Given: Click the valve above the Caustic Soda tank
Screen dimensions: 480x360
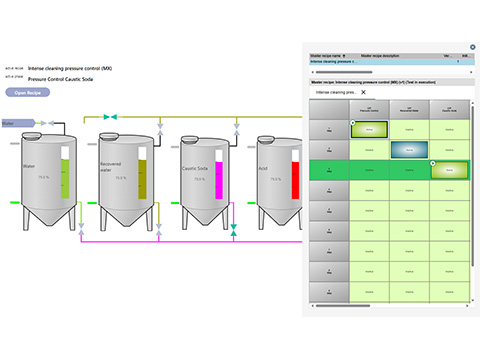Looking at the screenshot, I should pyautogui.click(x=237, y=129).
